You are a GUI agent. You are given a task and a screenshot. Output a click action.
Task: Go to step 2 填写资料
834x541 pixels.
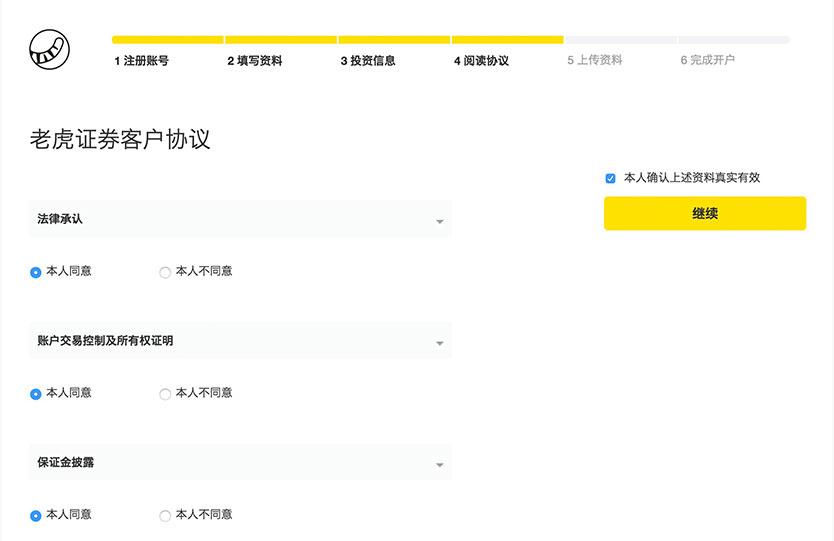tap(254, 61)
